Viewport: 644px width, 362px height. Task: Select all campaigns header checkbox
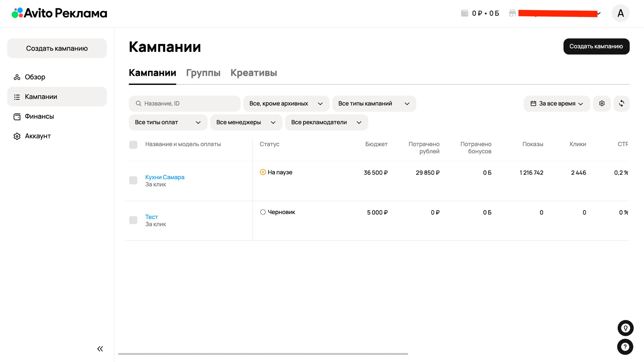(x=133, y=145)
